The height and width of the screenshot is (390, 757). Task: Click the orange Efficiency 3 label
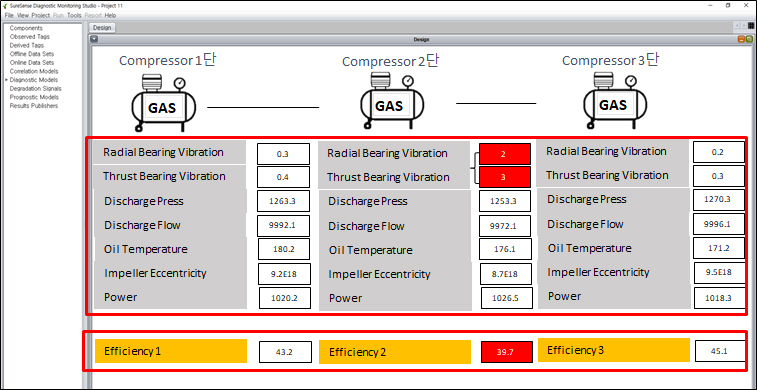pyautogui.click(x=614, y=350)
